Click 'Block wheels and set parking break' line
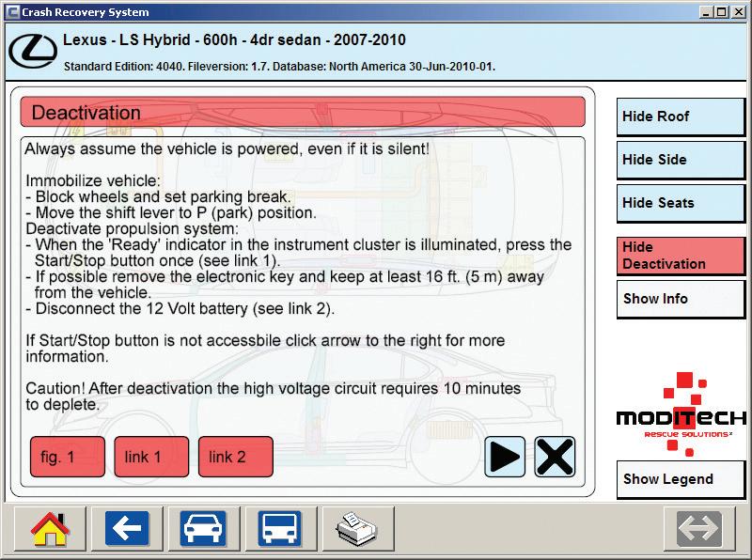Image resolution: width=752 pixels, height=560 pixels. (158, 197)
